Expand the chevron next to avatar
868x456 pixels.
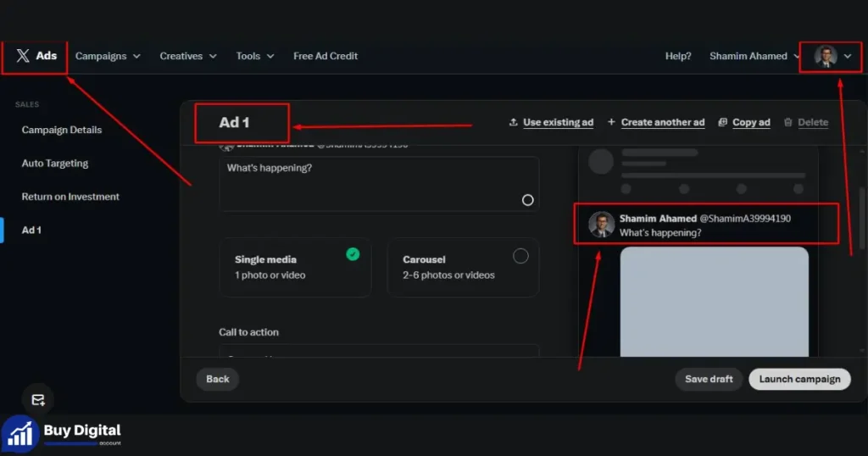[x=848, y=56]
